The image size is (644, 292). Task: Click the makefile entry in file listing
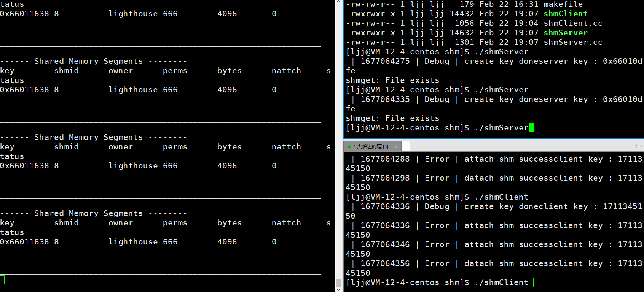[x=563, y=4]
